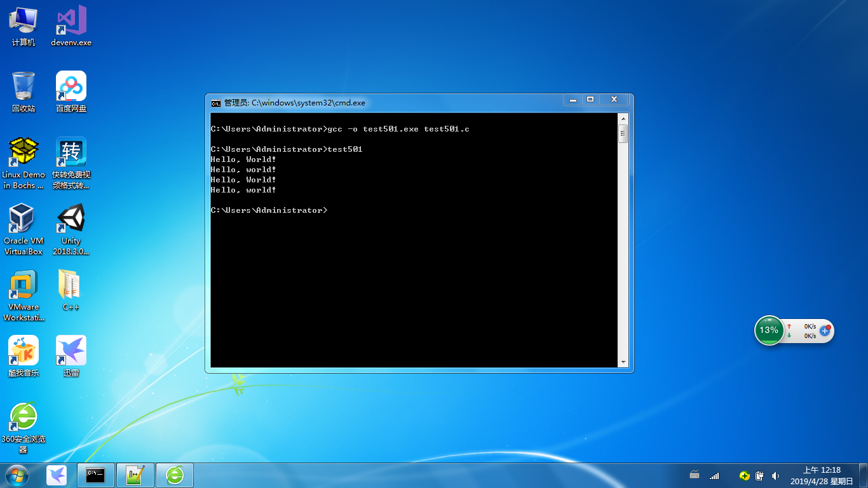Click the 360 browser taskbar icon
The height and width of the screenshot is (488, 868).
(175, 475)
